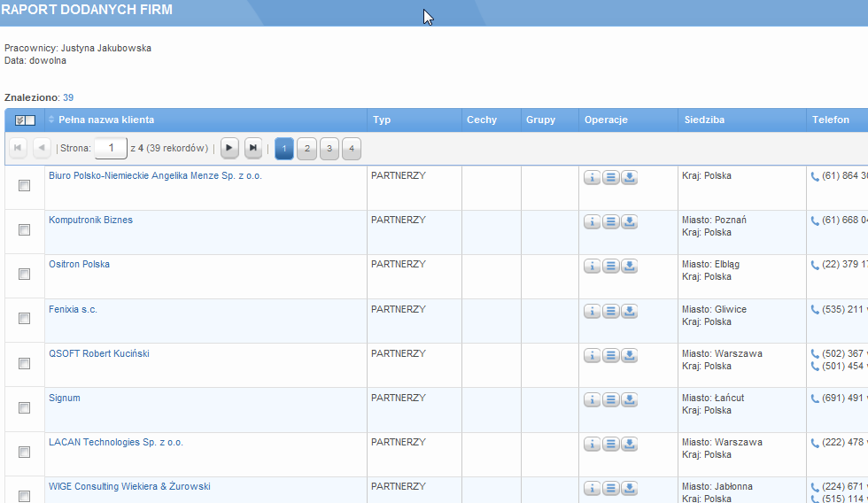This screenshot has height=503, width=868.
Task: Click the Siedziba column header
Action: (742, 120)
